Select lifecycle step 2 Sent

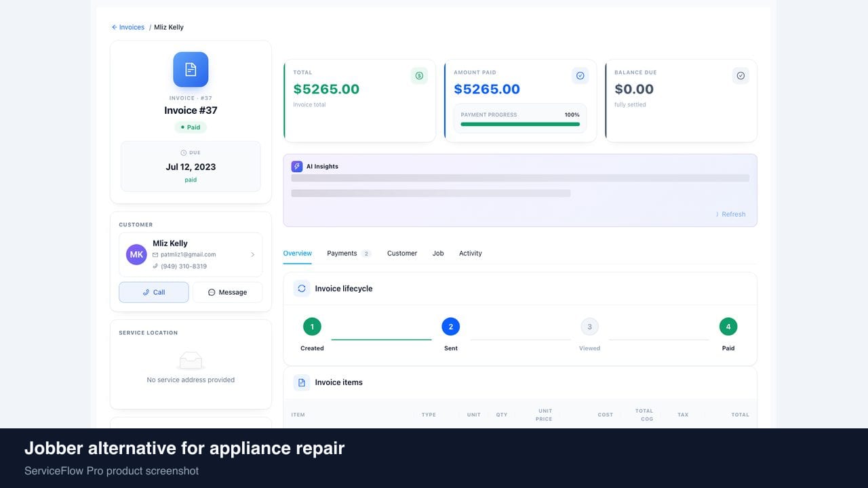(x=451, y=327)
